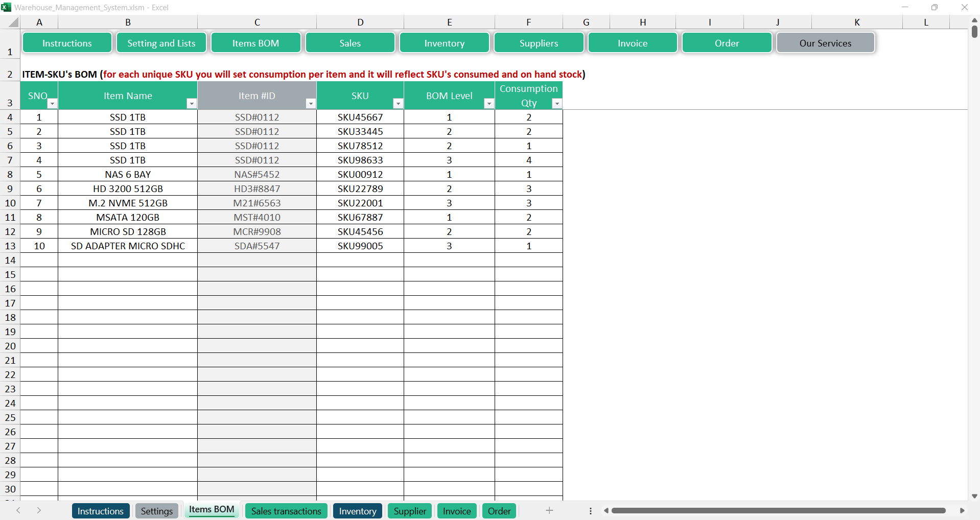Switch to the Sales transactions sheet

(x=286, y=511)
